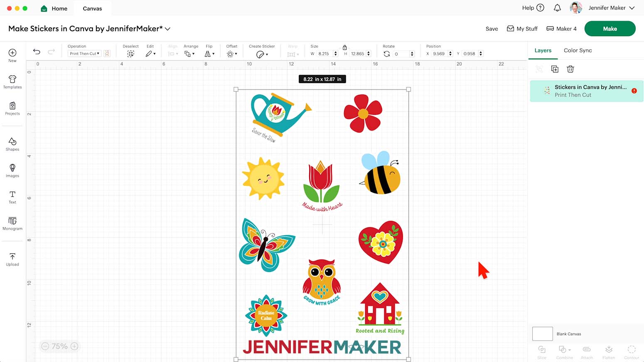This screenshot has height=362, width=644.
Task: Click the Blank Canvas thumbnail
Action: click(x=543, y=334)
